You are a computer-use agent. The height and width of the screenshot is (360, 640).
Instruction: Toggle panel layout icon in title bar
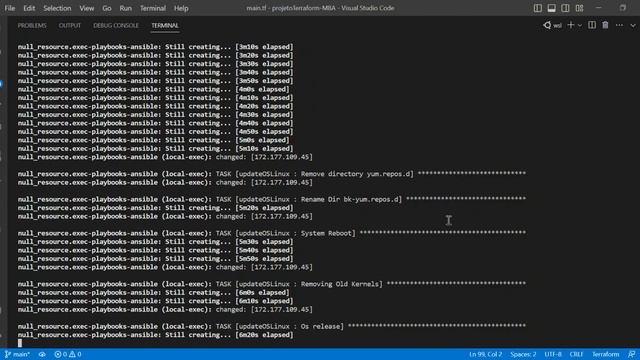click(551, 8)
